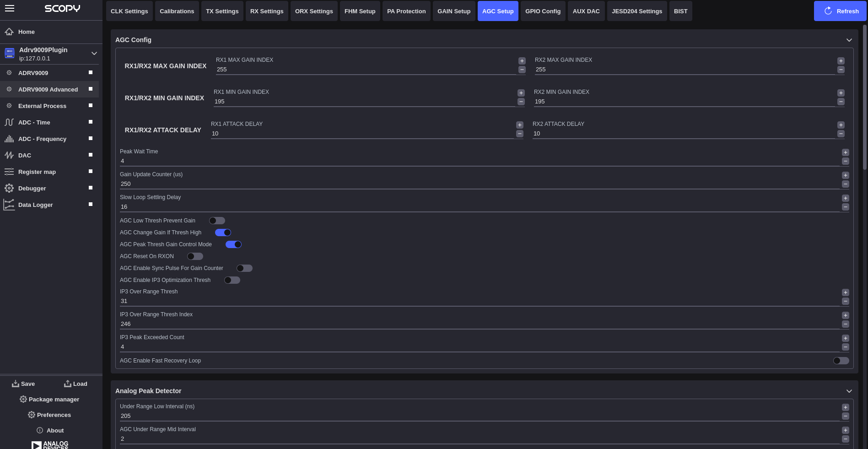Toggle the ADRV9009 run square button
Image resolution: width=868 pixels, height=449 pixels.
(x=91, y=72)
